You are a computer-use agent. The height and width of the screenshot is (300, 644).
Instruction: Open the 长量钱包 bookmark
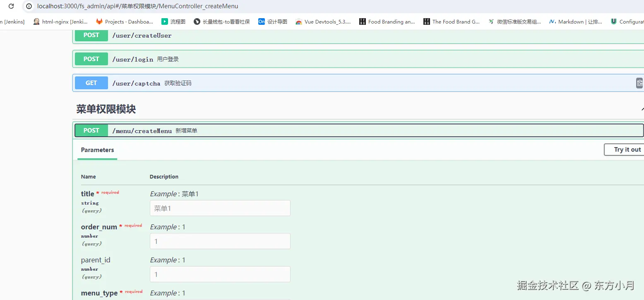pyautogui.click(x=222, y=21)
